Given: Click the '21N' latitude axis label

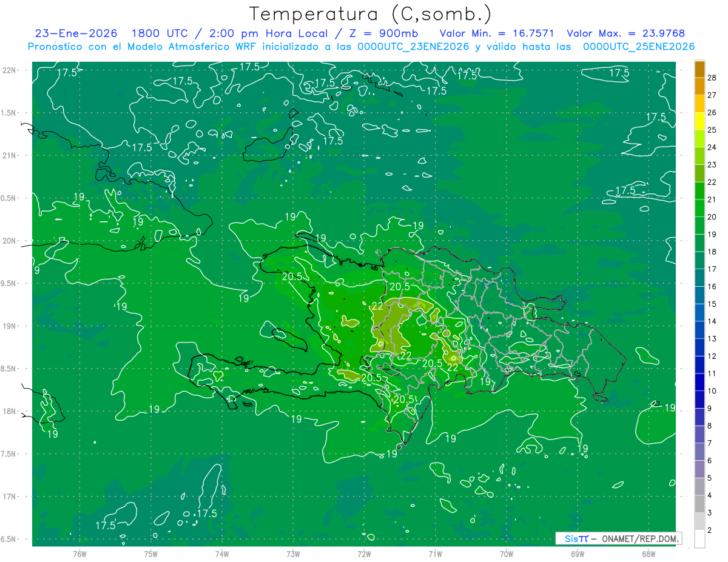Looking at the screenshot, I should (10, 155).
